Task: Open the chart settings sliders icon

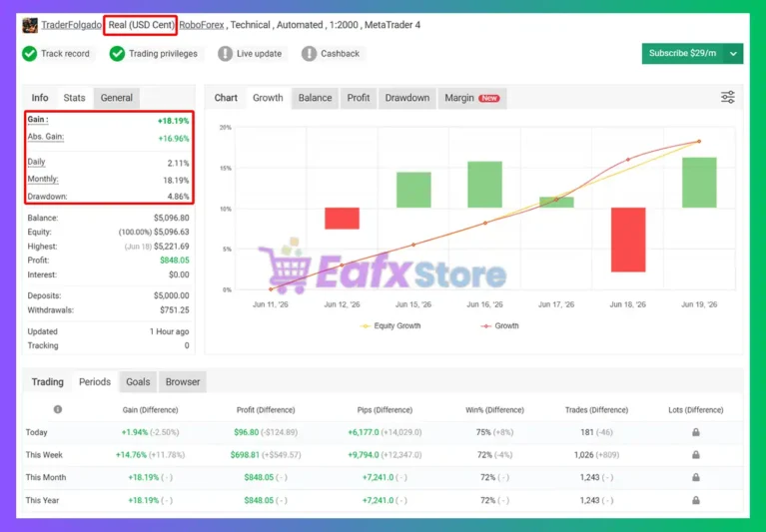Action: (728, 97)
